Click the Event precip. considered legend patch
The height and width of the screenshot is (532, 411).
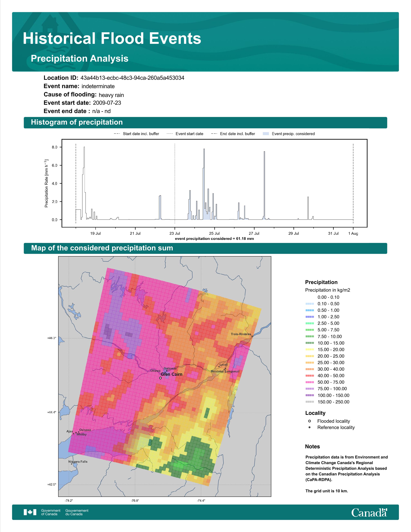(x=266, y=134)
